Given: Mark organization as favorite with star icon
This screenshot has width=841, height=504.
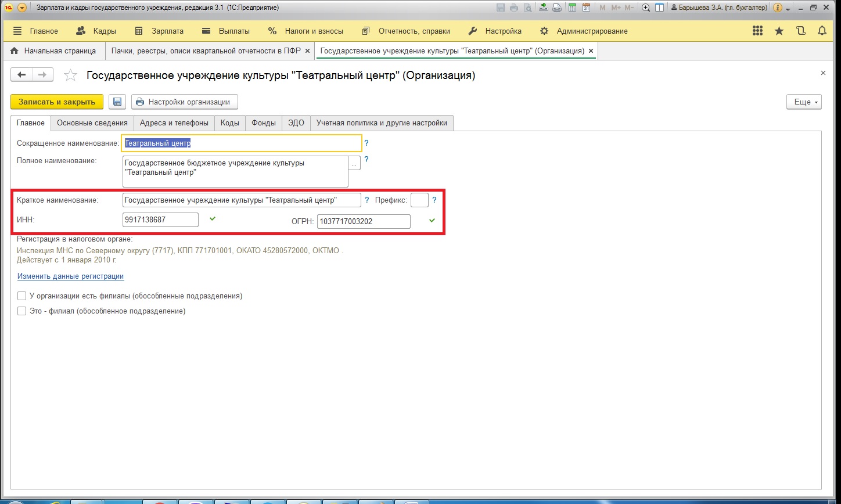Looking at the screenshot, I should (x=70, y=75).
